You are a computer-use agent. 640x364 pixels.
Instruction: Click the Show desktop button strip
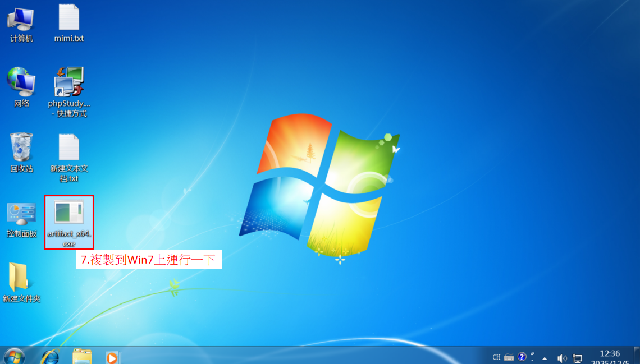tap(637, 356)
